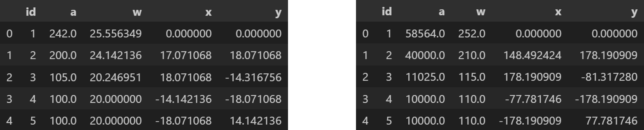
Task: Click the 40000.0 cell in right table
Action: pos(425,55)
